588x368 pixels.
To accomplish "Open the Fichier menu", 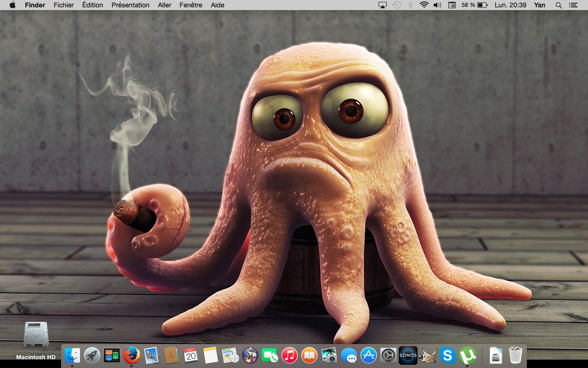I will (63, 5).
